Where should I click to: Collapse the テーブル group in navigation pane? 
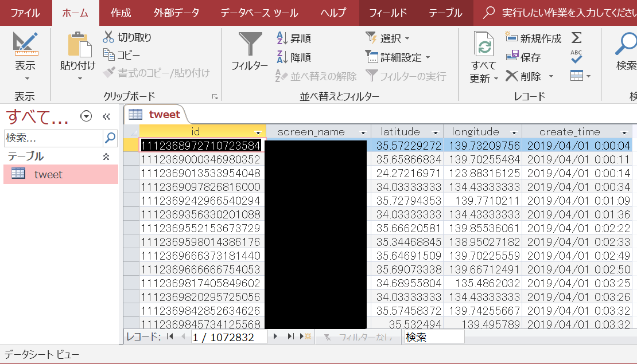(x=106, y=156)
